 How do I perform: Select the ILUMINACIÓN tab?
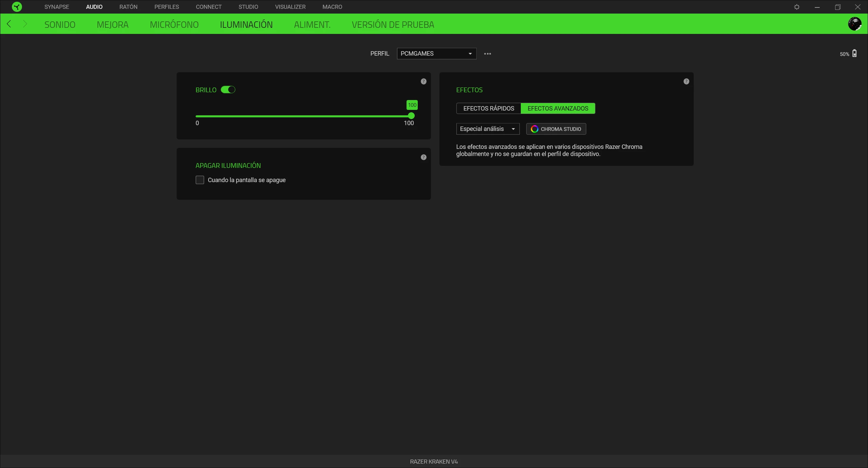point(246,24)
